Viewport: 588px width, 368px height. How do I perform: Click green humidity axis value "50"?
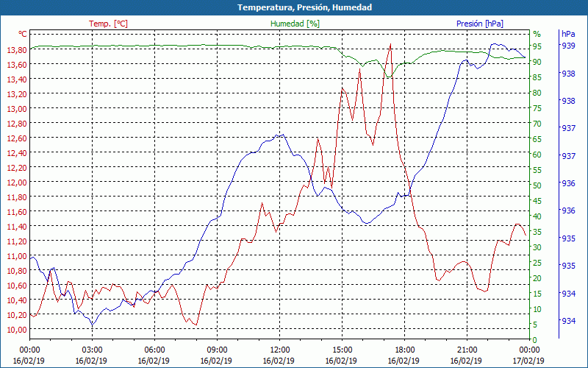pos(537,185)
